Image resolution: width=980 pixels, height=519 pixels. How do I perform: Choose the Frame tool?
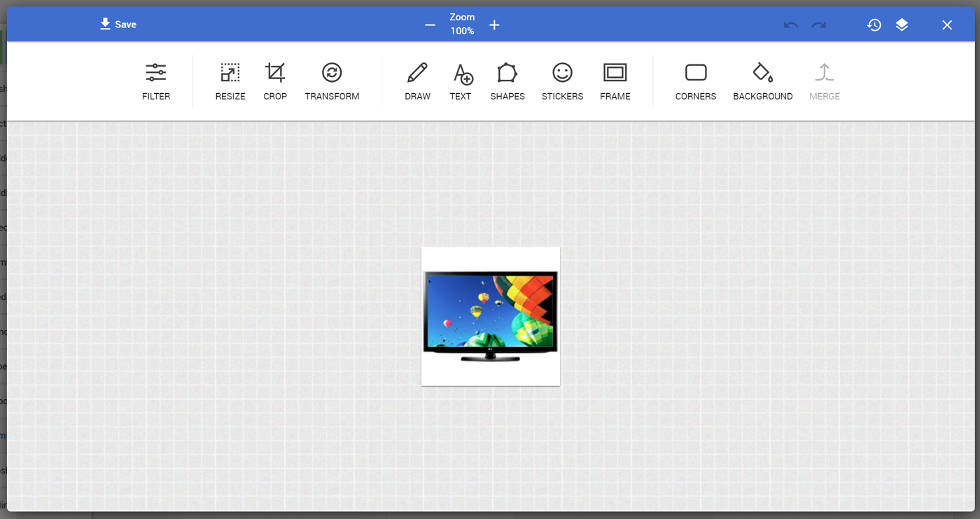point(615,81)
